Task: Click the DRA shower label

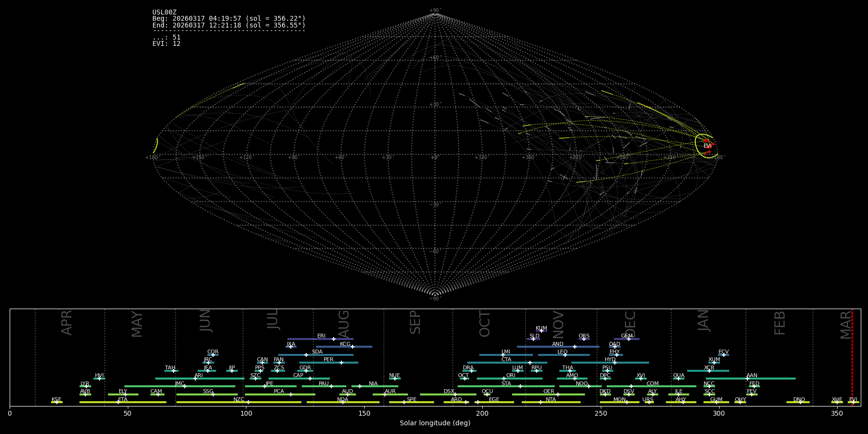Action: (468, 367)
